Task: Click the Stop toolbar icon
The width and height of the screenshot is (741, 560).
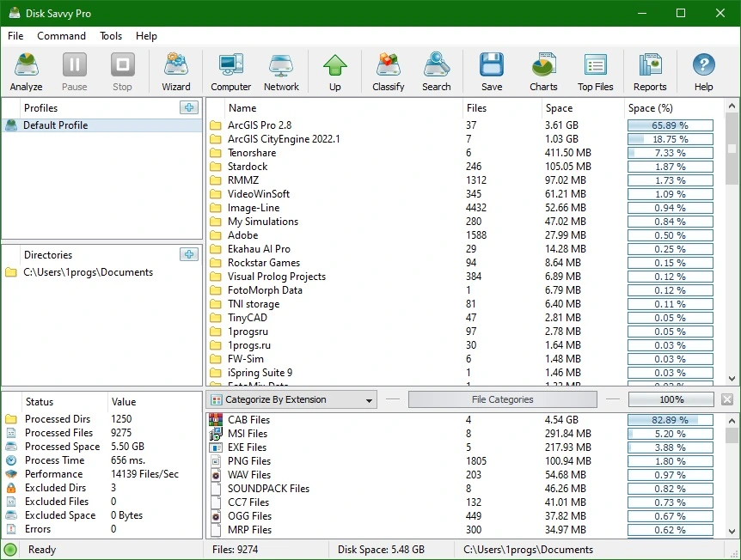Action: (x=122, y=72)
